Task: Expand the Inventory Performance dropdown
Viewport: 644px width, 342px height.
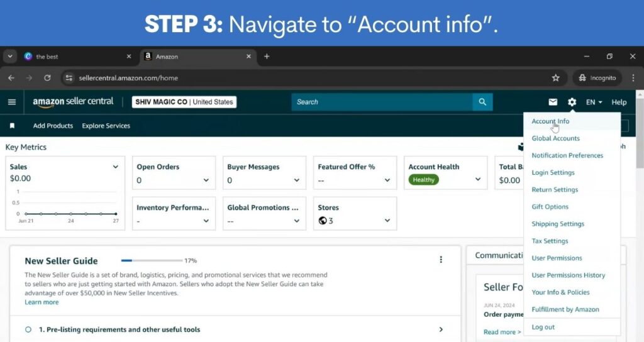Action: pos(206,221)
